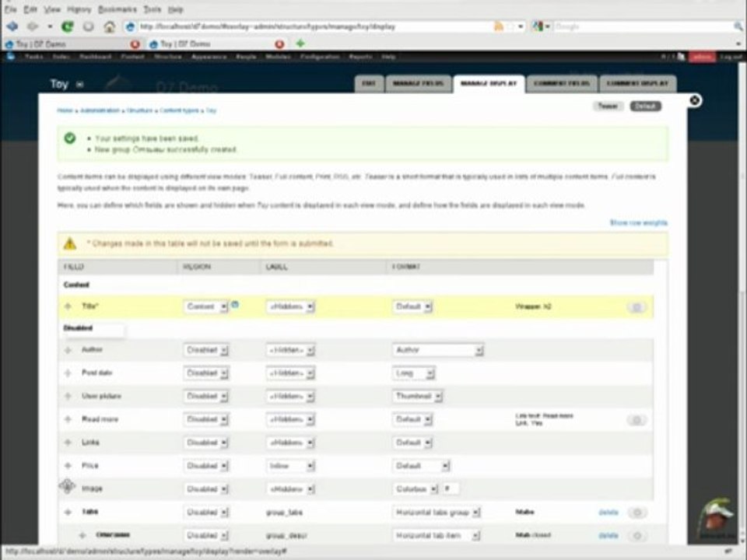Screen dimensions: 747x560
Task: Click the drag handle of the Image row
Action: 67,486
